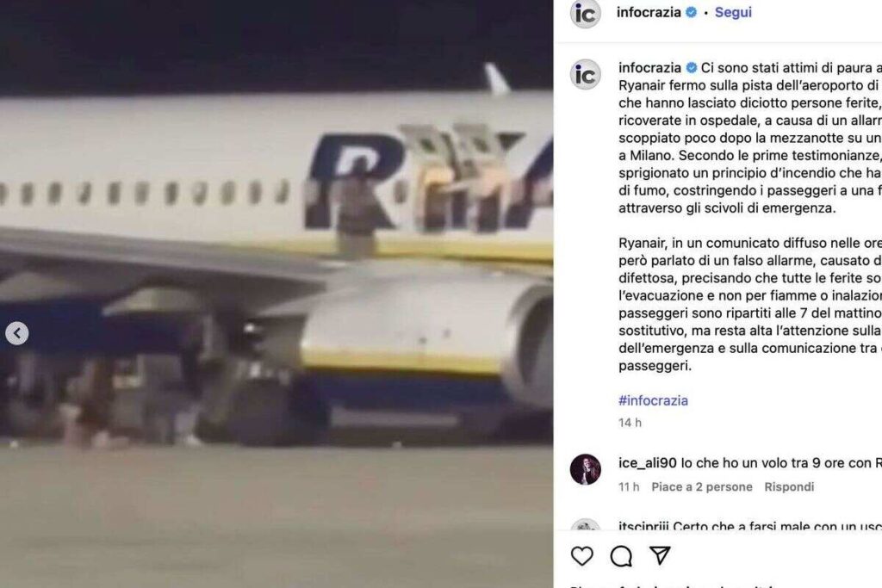Go to previous image with left arrow

click(17, 333)
